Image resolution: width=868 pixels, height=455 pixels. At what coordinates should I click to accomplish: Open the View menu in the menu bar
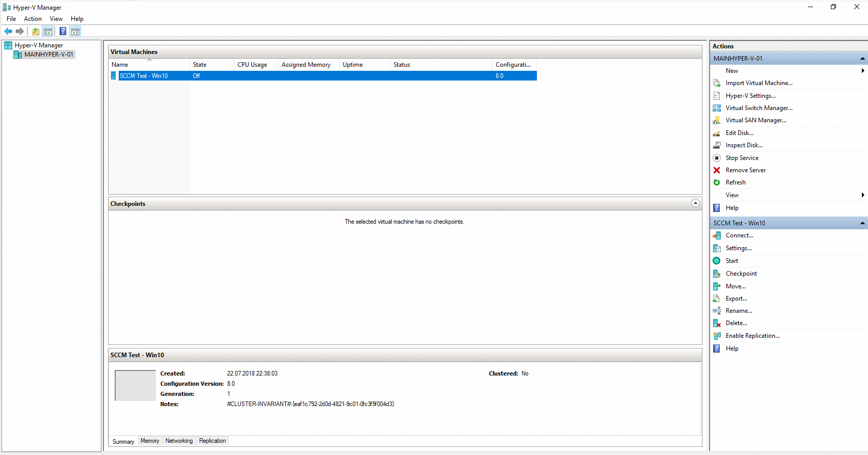(56, 19)
